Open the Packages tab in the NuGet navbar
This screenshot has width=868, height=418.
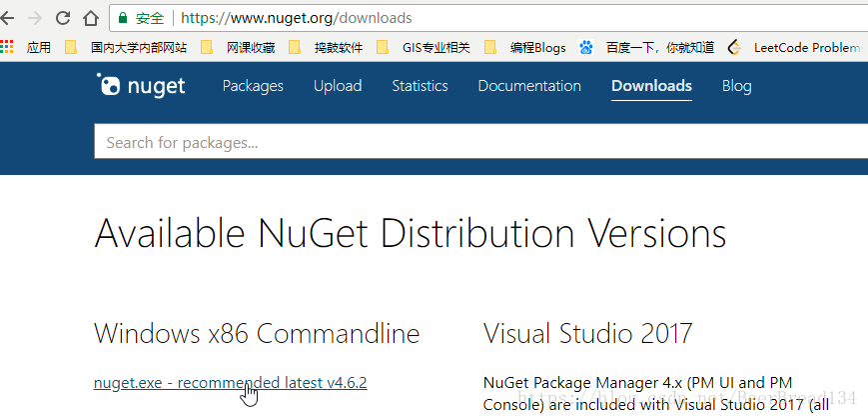(x=253, y=86)
